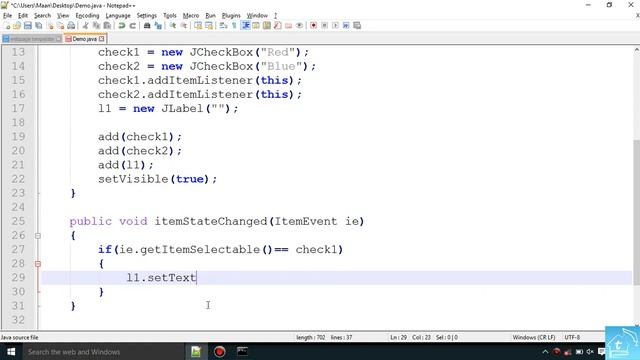Undo the last edit with green arrow

tap(122, 26)
